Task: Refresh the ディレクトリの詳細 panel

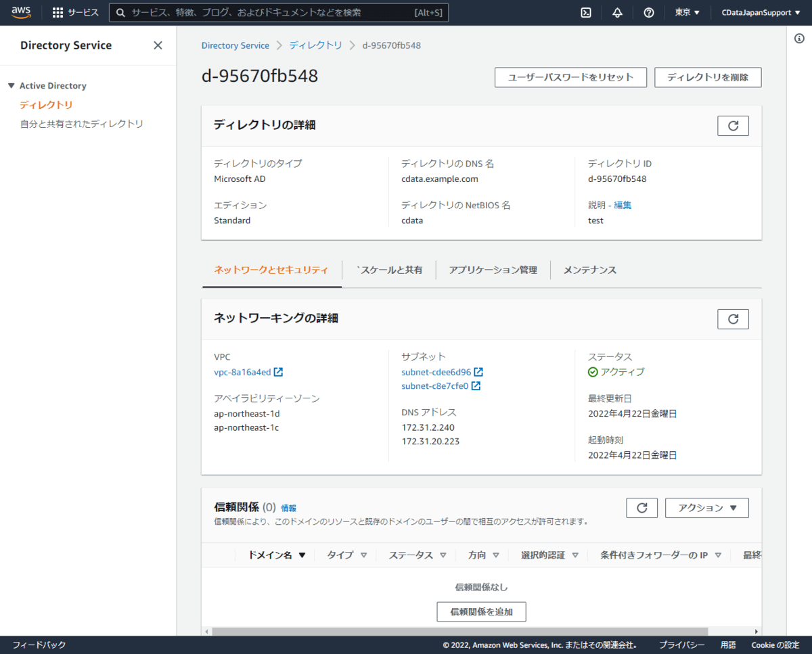Action: (x=733, y=125)
